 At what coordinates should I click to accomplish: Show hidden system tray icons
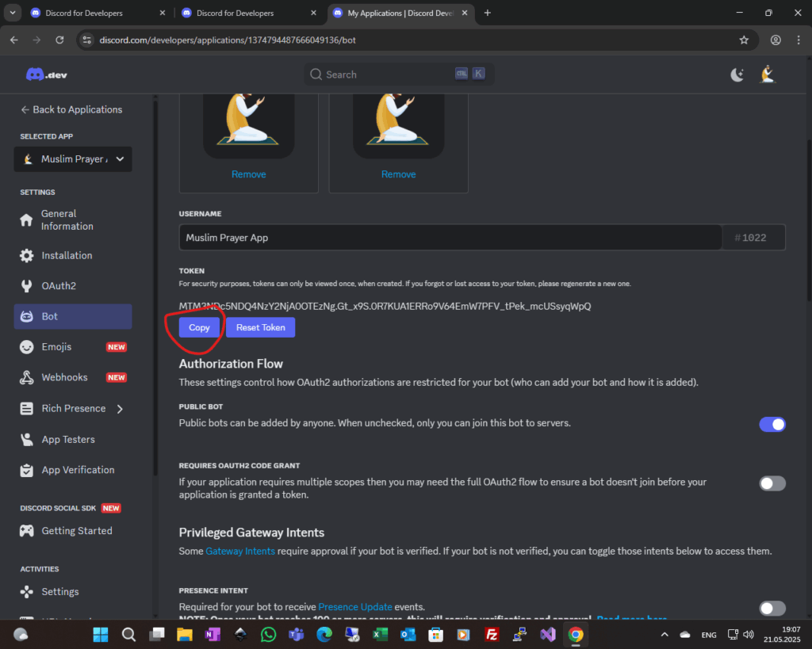click(665, 635)
